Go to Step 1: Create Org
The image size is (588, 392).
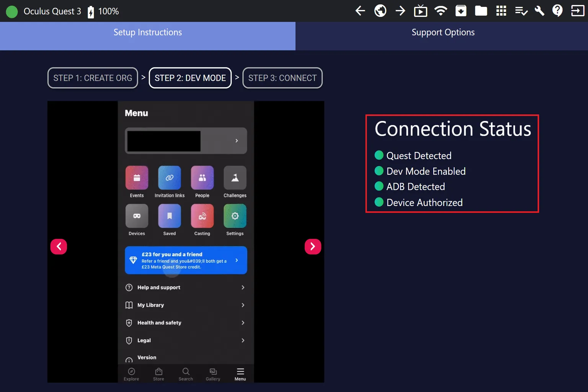click(x=93, y=78)
